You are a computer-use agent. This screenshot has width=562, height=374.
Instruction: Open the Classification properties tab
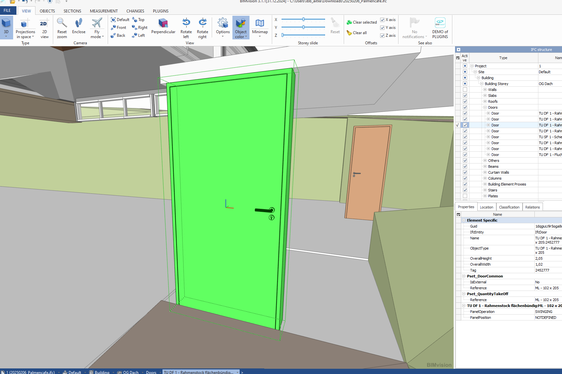[509, 207]
